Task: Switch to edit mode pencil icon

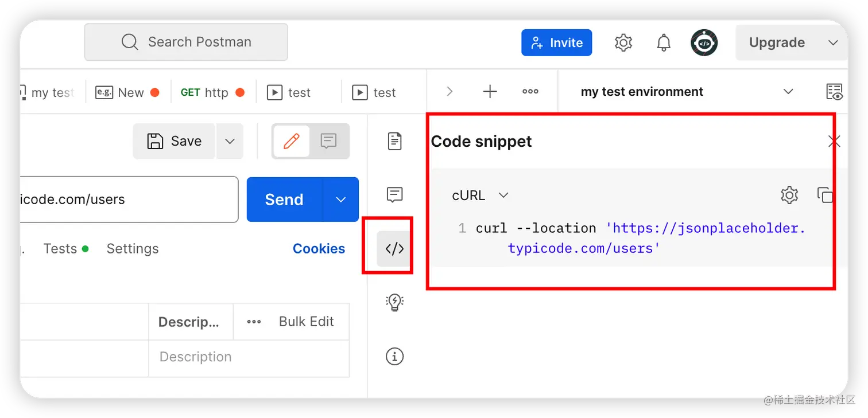Action: pos(291,141)
